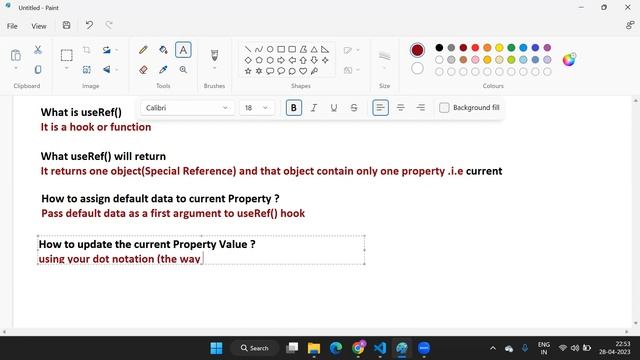The image size is (640, 360).
Task: Click the Undo arrow
Action: coord(89,25)
